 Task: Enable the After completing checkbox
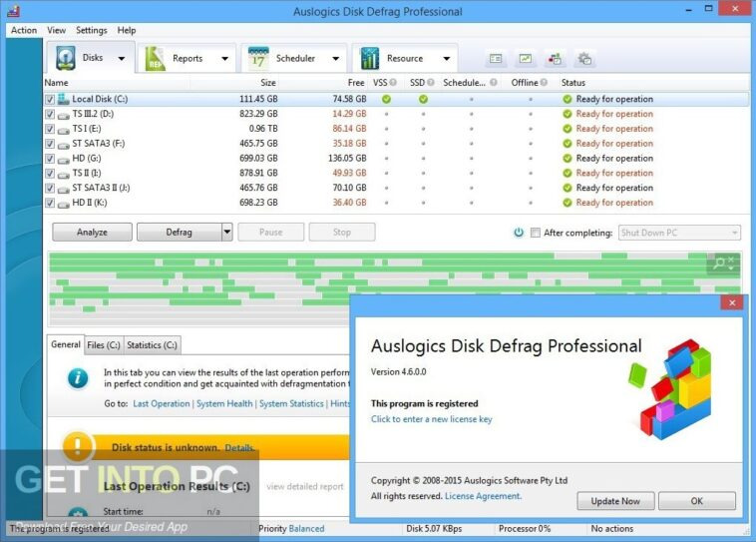(536, 233)
